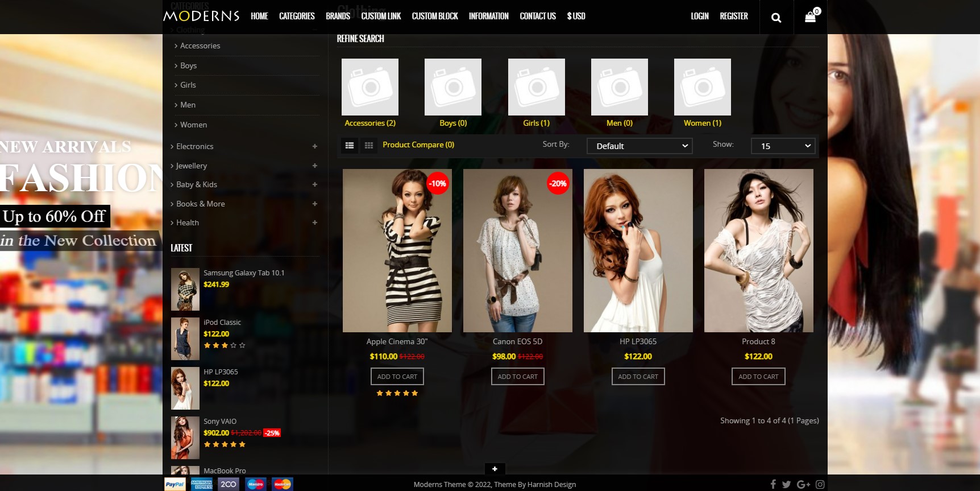The width and height of the screenshot is (980, 491).
Task: Expand the Books & More plus toggle
Action: point(315,204)
